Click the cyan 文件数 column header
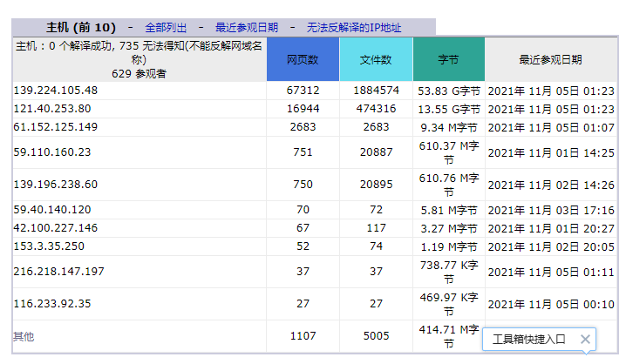This screenshot has width=626, height=364. [x=376, y=60]
